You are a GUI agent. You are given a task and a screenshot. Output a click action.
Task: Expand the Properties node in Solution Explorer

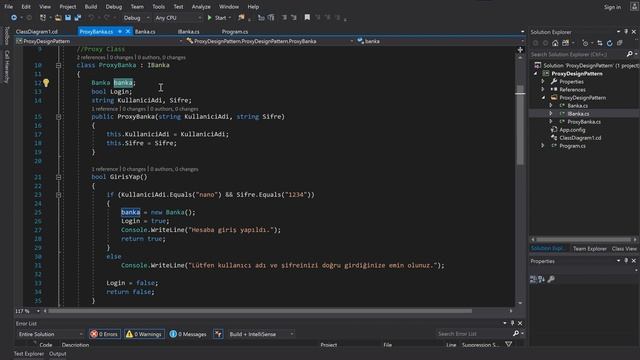[x=543, y=82]
